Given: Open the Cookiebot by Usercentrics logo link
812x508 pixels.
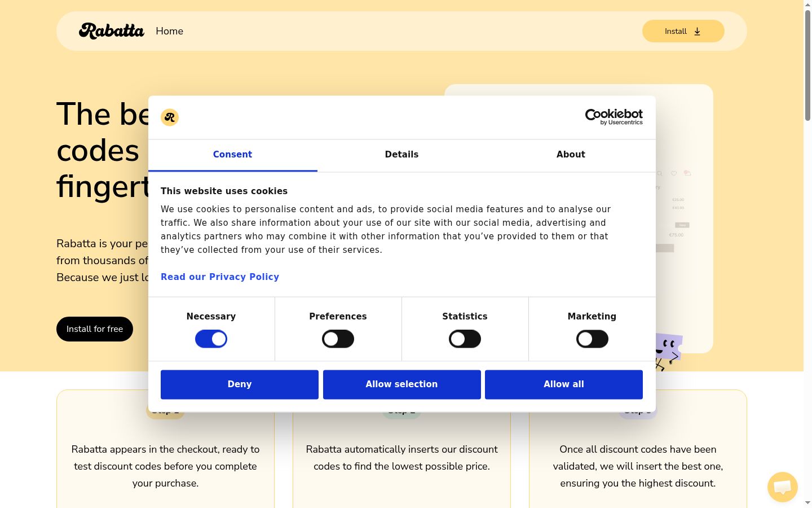Looking at the screenshot, I should point(614,117).
